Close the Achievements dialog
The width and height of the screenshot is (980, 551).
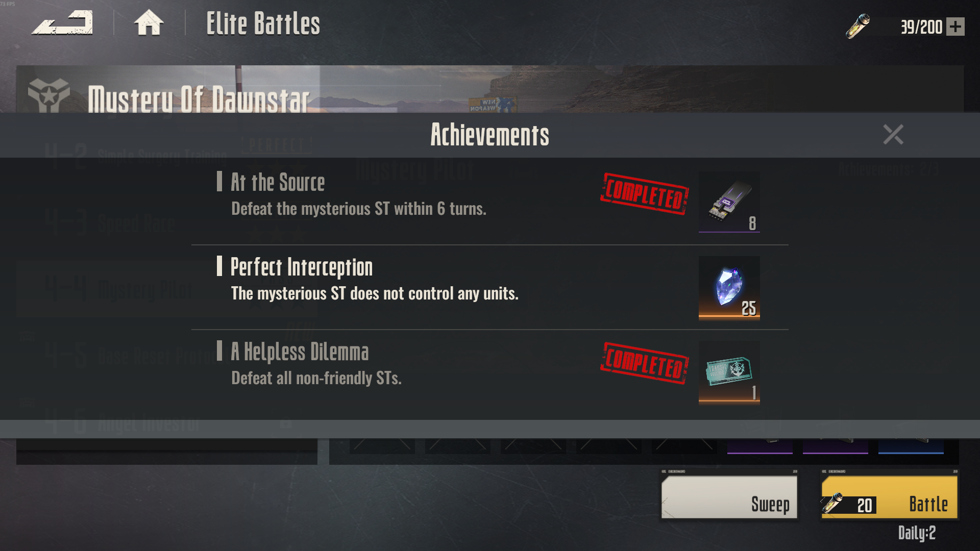click(893, 135)
